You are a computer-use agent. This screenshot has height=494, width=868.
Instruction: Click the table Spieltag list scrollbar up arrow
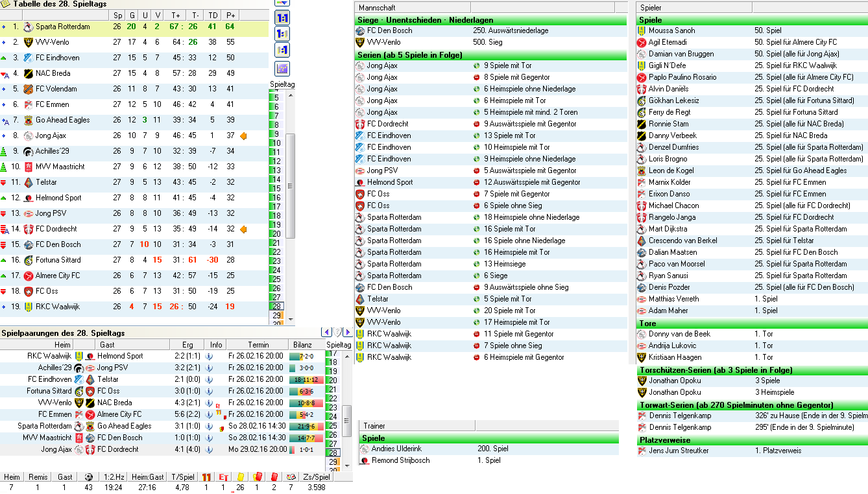tap(291, 95)
